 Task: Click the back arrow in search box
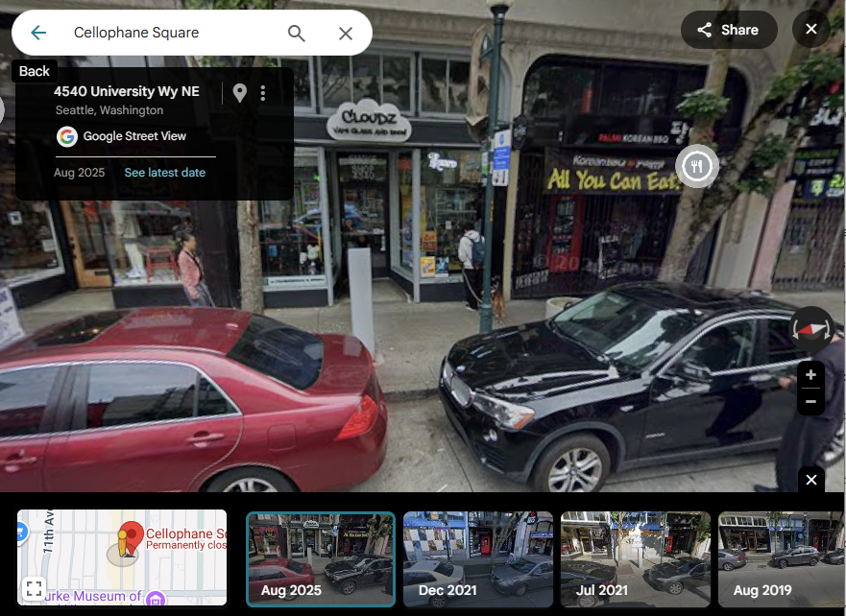pyautogui.click(x=38, y=33)
